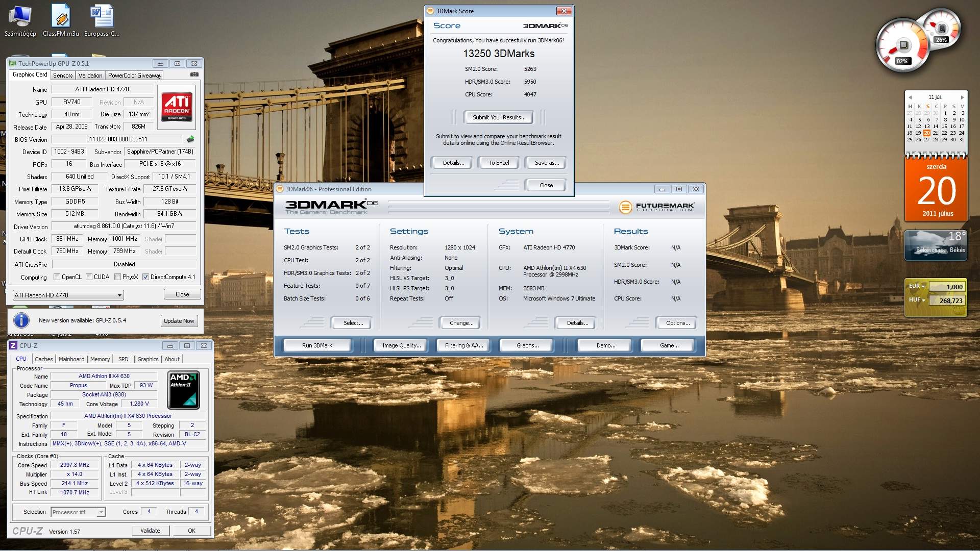Click the blue info icon for GPU-Z update
Screen dimensions: 980x551
coord(21,320)
